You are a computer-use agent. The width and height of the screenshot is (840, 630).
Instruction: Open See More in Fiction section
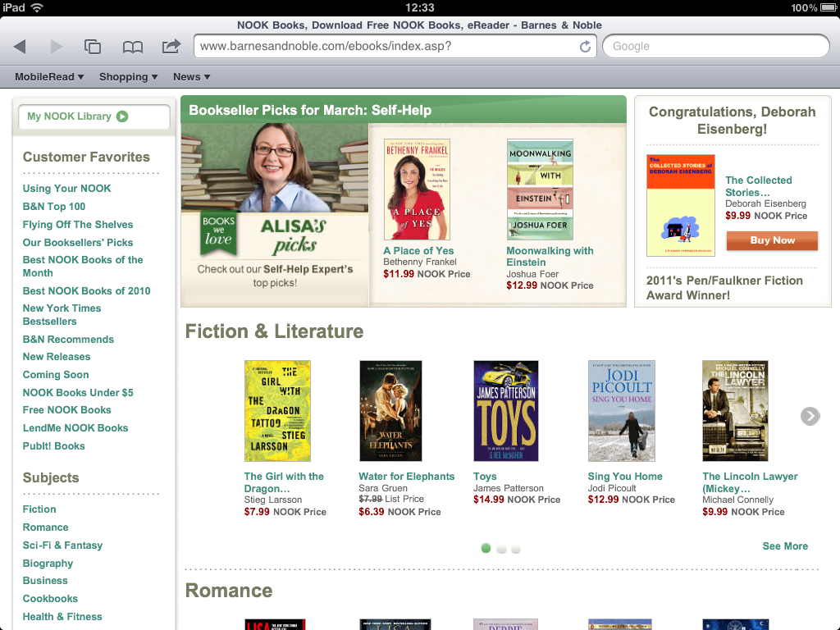point(785,546)
